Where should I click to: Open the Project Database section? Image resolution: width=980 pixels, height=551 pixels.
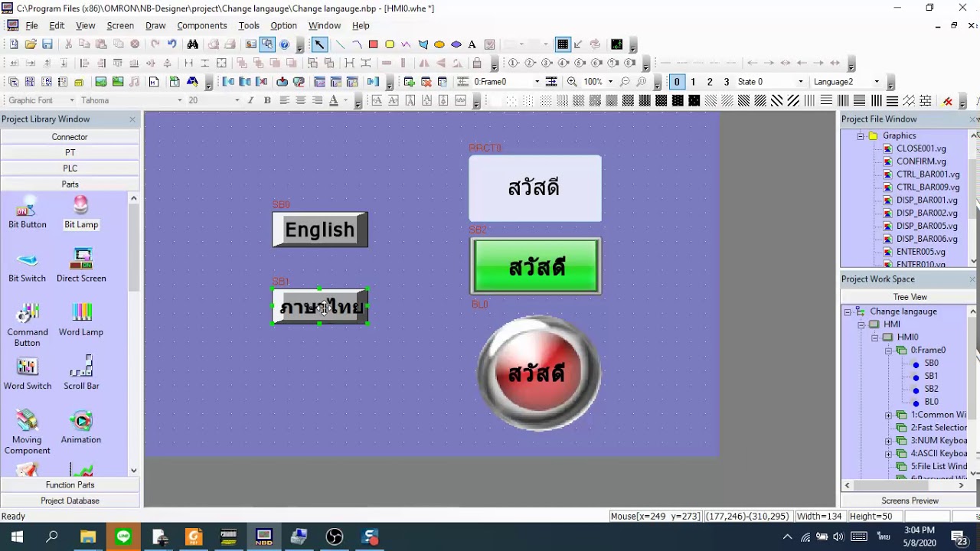(x=70, y=500)
